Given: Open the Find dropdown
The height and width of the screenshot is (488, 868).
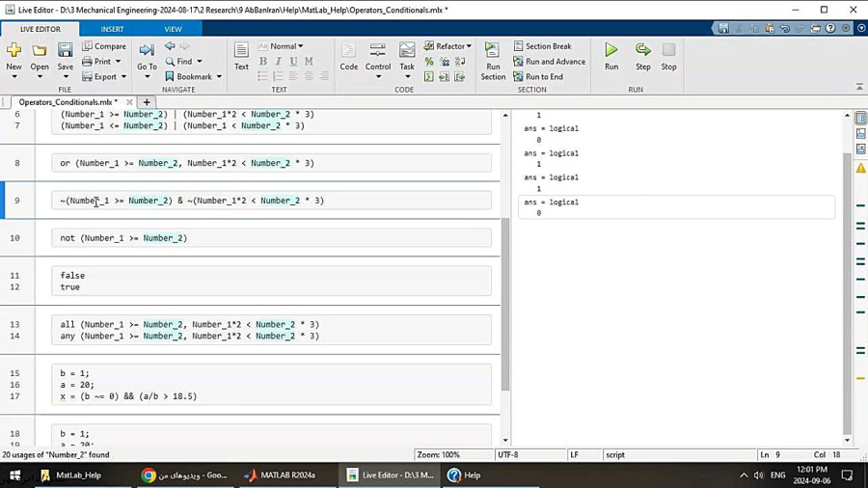Looking at the screenshot, I should [x=200, y=62].
